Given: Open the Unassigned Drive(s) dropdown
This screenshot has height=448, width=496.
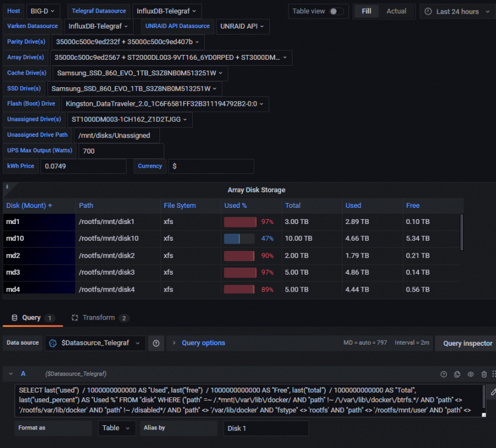Looking at the screenshot, I should click(130, 119).
